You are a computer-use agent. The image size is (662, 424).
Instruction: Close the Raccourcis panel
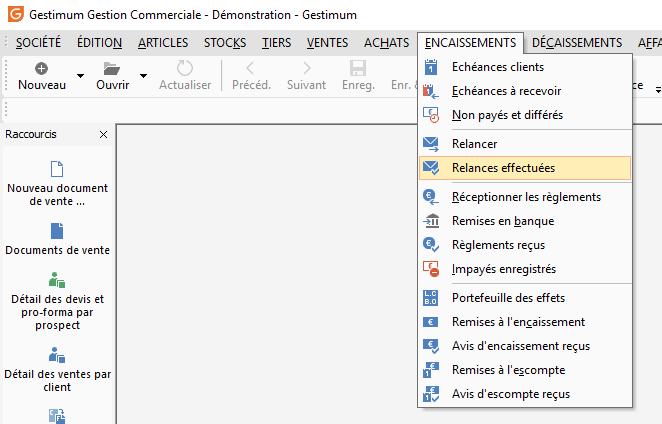[103, 135]
